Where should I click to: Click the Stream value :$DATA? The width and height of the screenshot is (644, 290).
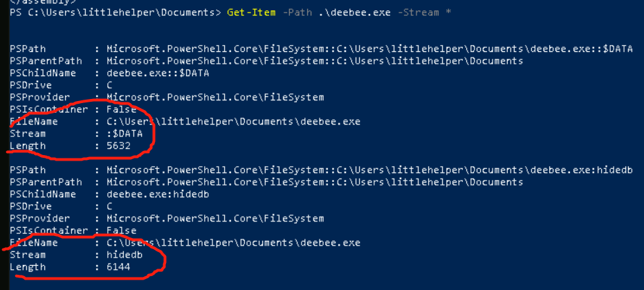[125, 134]
